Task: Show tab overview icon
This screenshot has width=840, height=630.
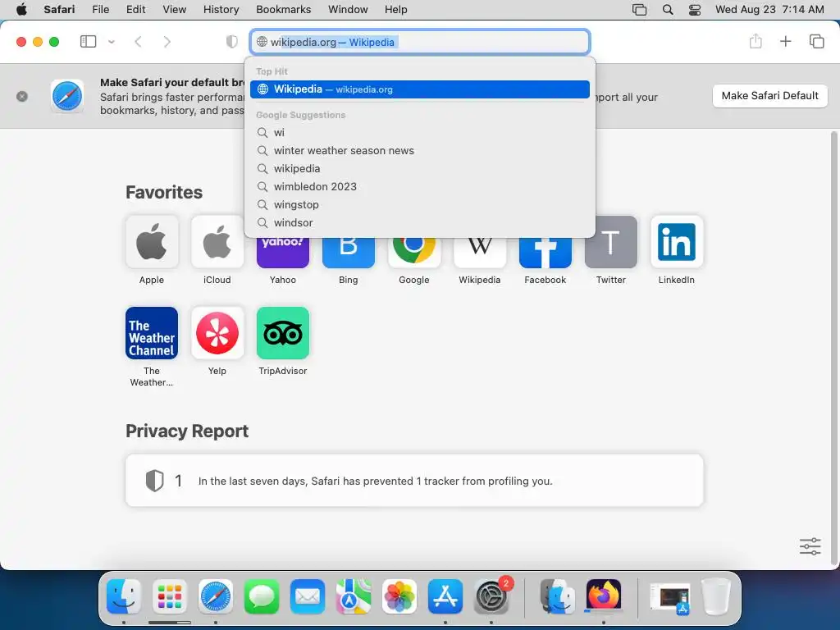Action: point(816,41)
